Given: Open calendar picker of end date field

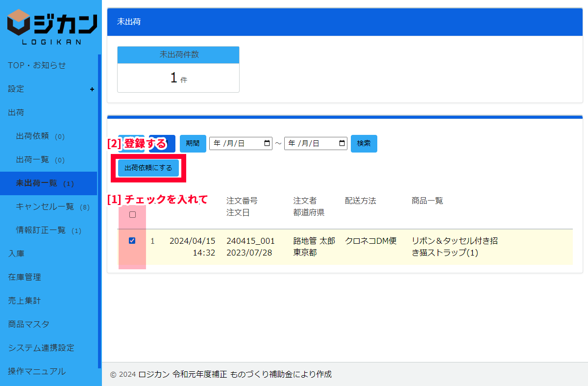Looking at the screenshot, I should (342, 144).
